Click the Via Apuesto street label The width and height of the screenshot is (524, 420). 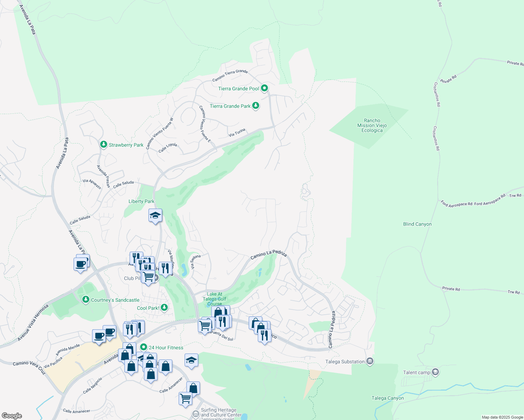(92, 184)
